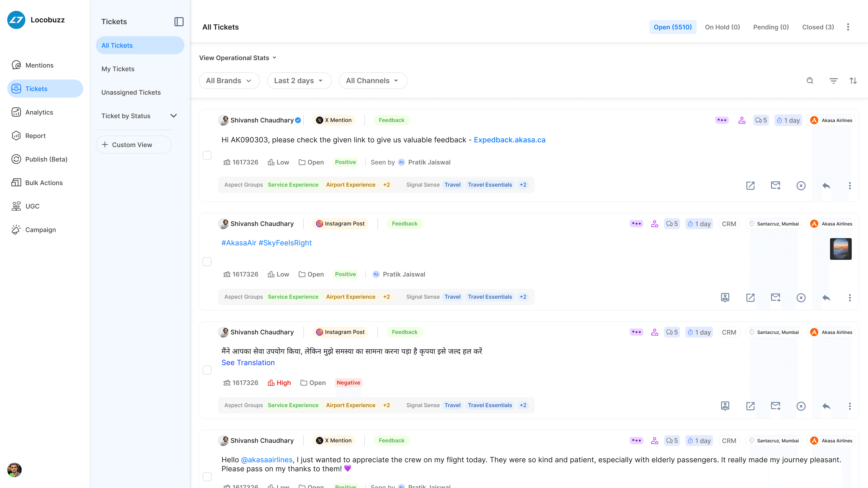Click the user avatar at bottom left
The width and height of the screenshot is (868, 488).
pos(14,470)
